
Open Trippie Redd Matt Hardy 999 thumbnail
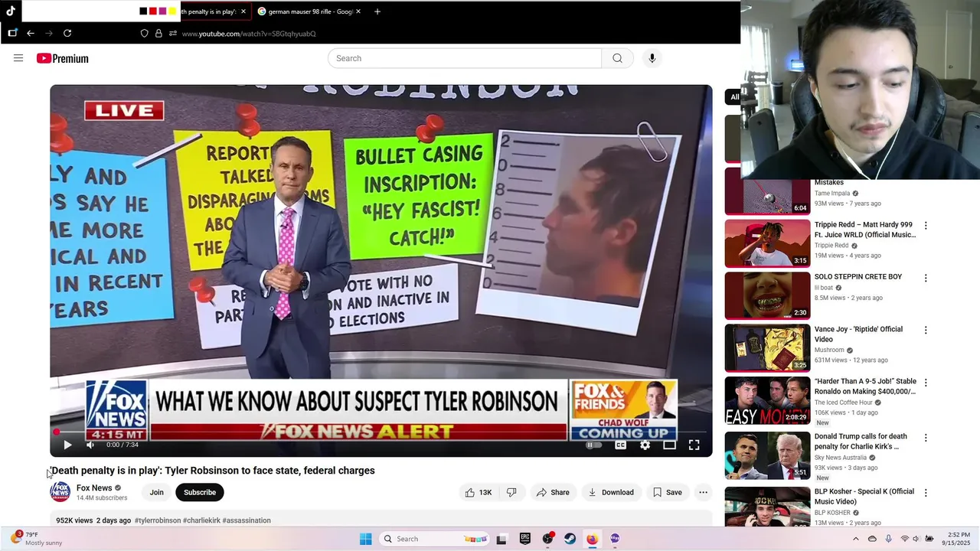click(x=767, y=243)
